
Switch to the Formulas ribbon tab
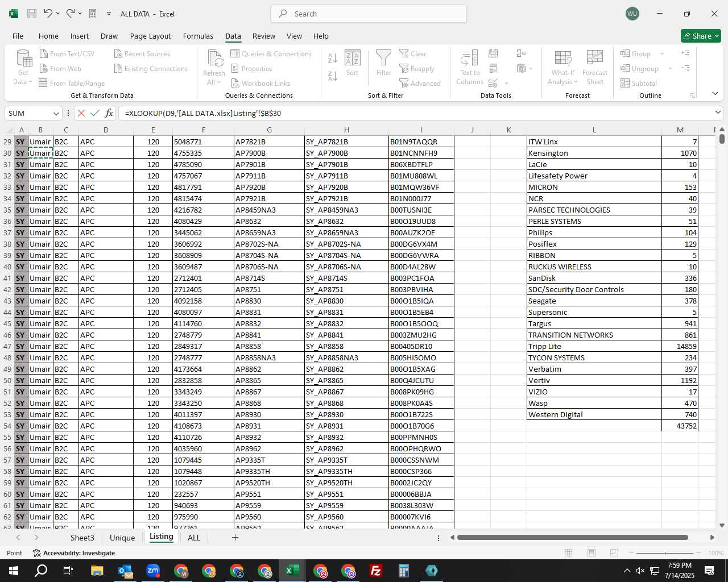point(198,36)
